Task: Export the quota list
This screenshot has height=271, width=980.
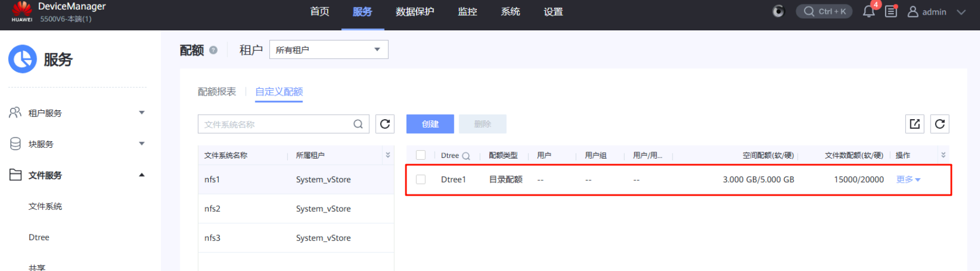Action: [x=915, y=124]
